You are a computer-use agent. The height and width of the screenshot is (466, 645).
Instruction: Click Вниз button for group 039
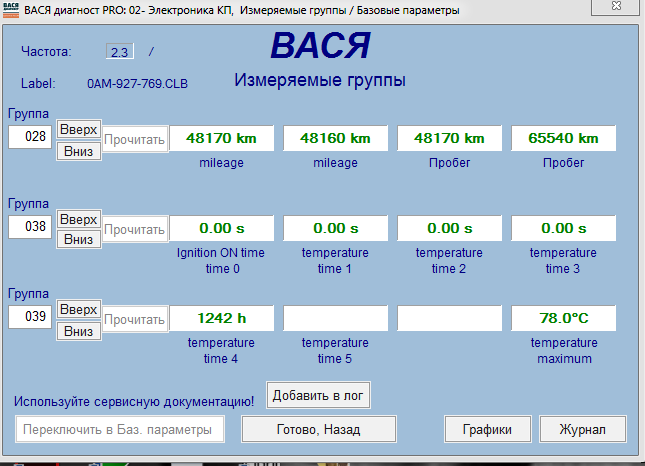79,331
